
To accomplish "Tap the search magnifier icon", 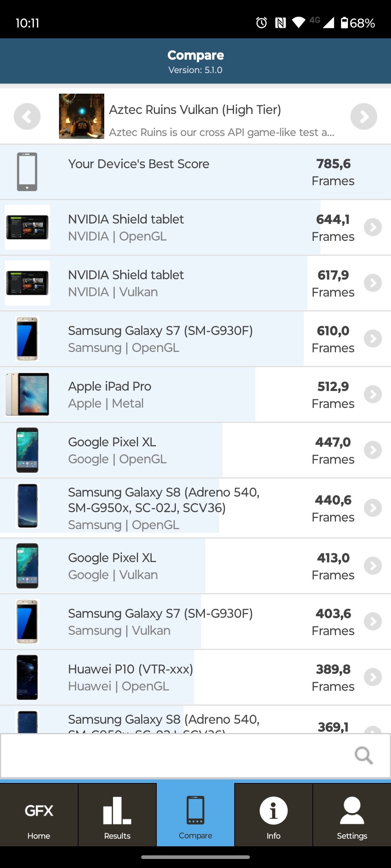I will pos(363,755).
